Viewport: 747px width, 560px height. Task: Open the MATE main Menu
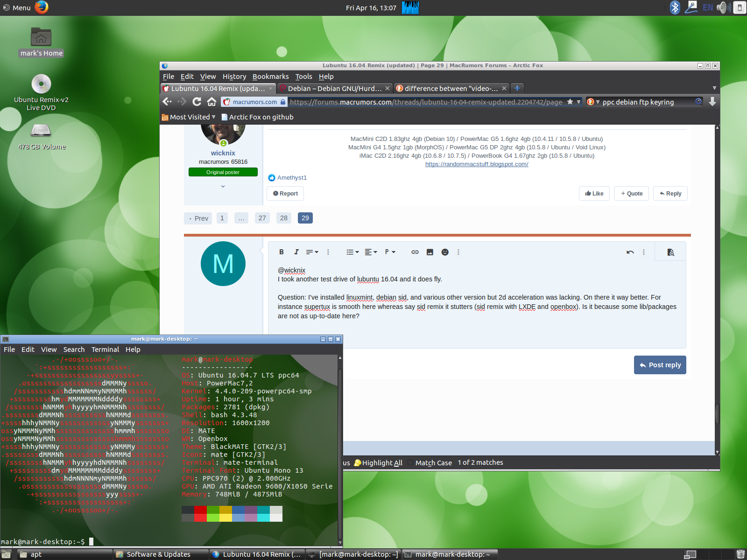[x=17, y=7]
